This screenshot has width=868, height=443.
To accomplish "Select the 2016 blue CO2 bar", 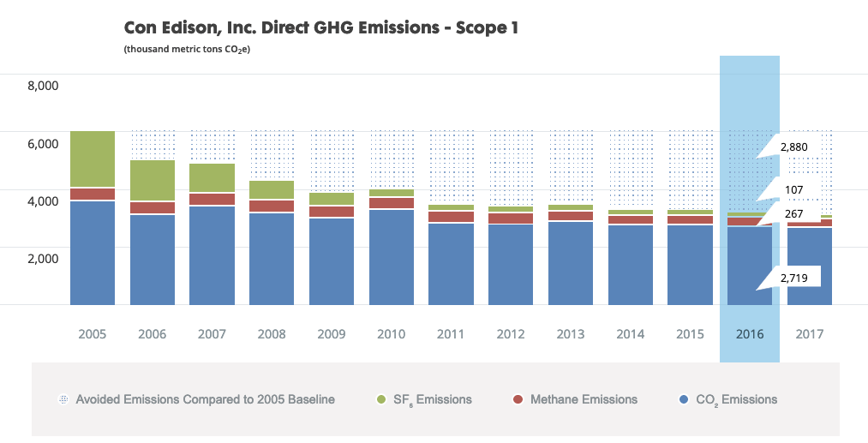I will pyautogui.click(x=750, y=266).
